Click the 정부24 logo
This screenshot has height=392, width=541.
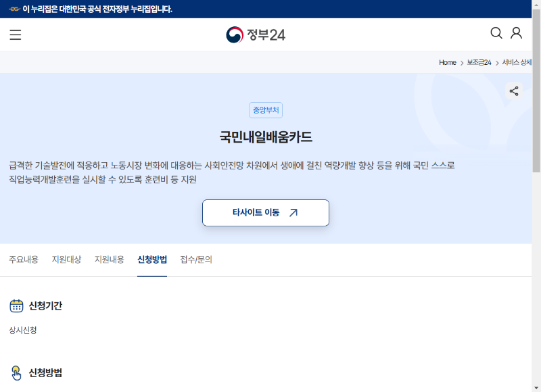click(256, 35)
